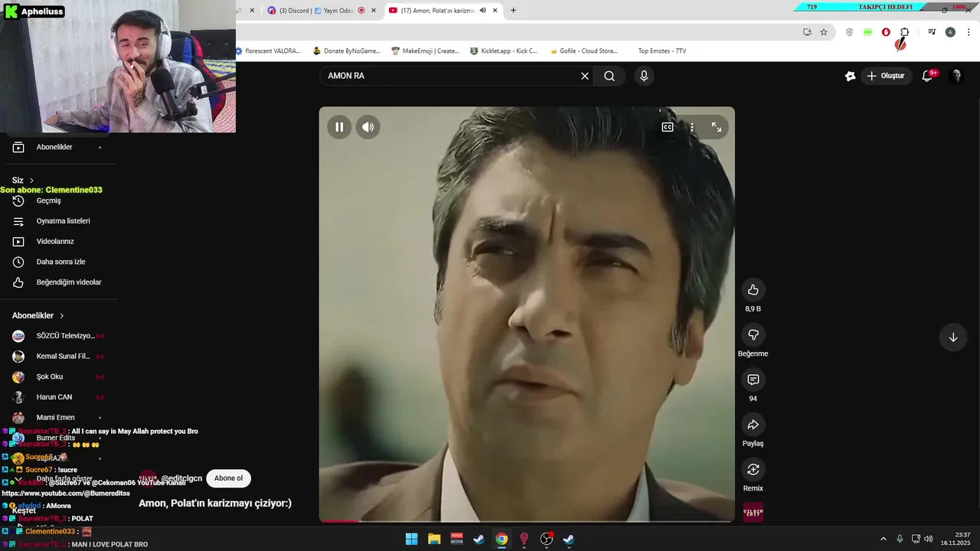980x551 pixels.
Task: Dislike the Short (Beğenme)
Action: [x=753, y=334]
